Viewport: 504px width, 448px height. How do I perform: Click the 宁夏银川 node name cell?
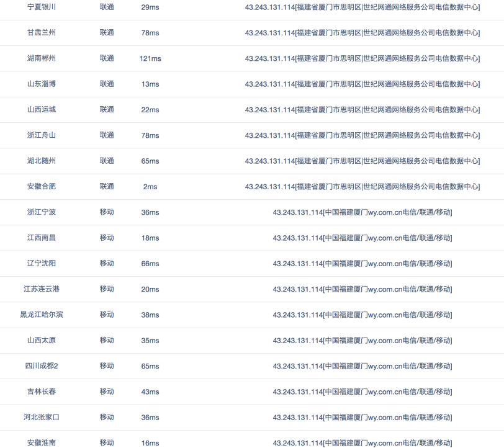click(42, 7)
